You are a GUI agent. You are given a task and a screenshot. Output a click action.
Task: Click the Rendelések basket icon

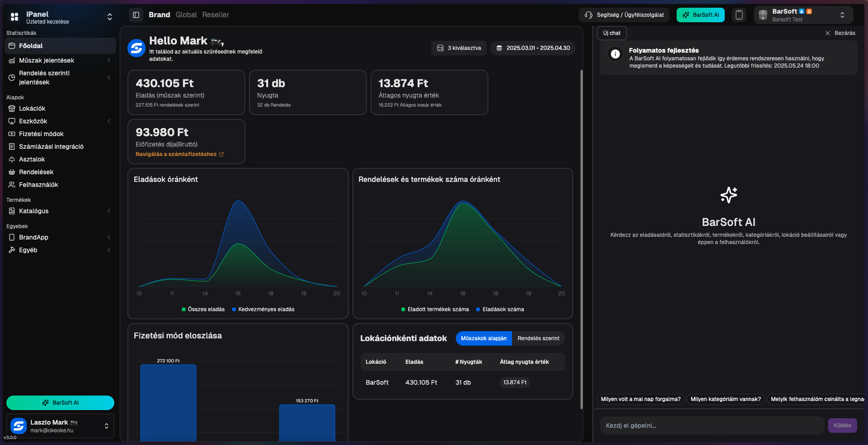tap(12, 172)
